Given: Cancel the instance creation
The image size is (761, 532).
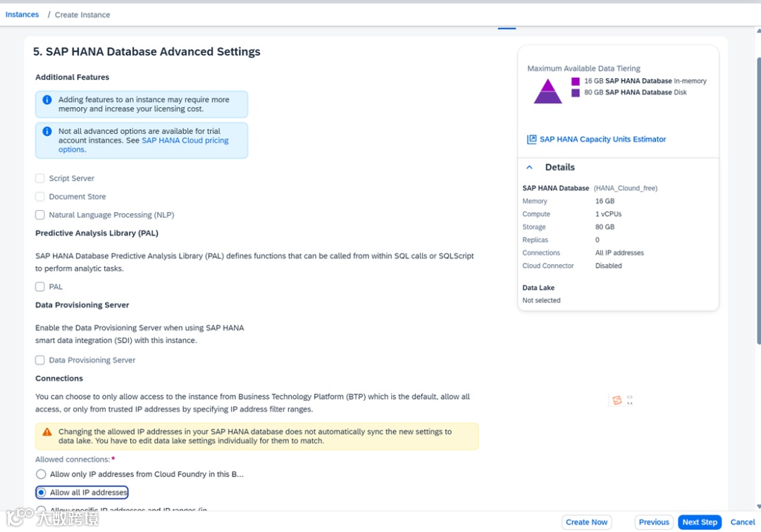Looking at the screenshot, I should (743, 522).
